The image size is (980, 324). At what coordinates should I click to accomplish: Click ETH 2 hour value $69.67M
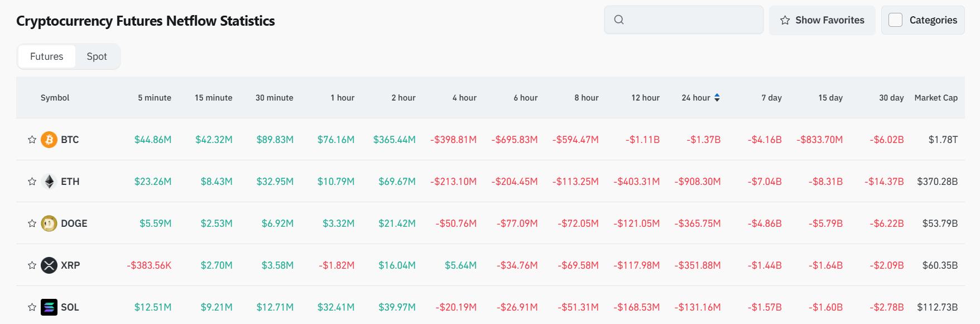[397, 182]
